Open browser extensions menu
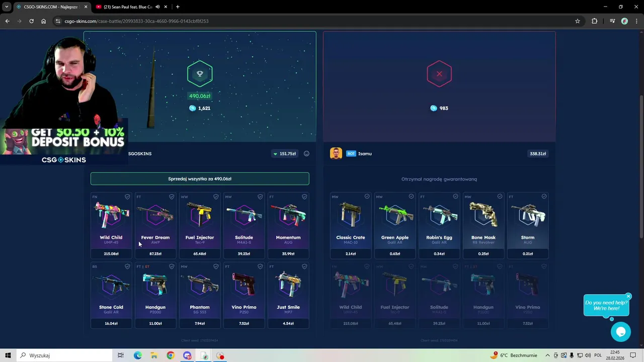 point(595,21)
